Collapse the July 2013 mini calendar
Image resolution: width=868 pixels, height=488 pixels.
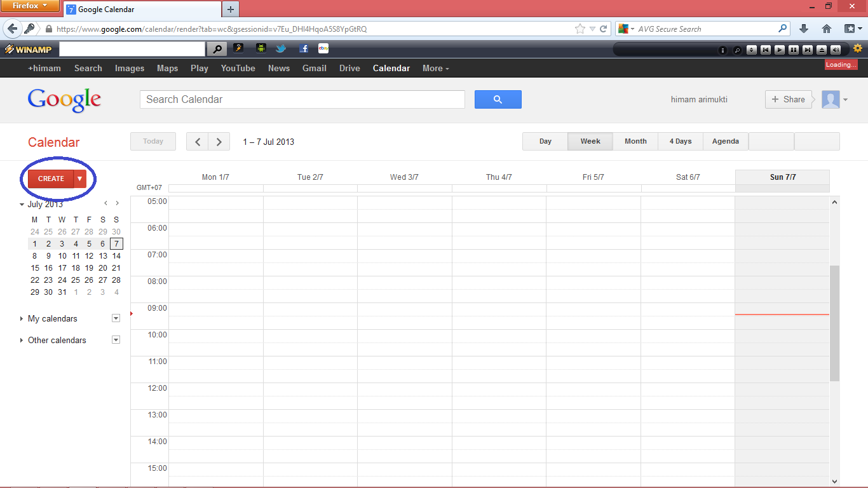coord(22,205)
